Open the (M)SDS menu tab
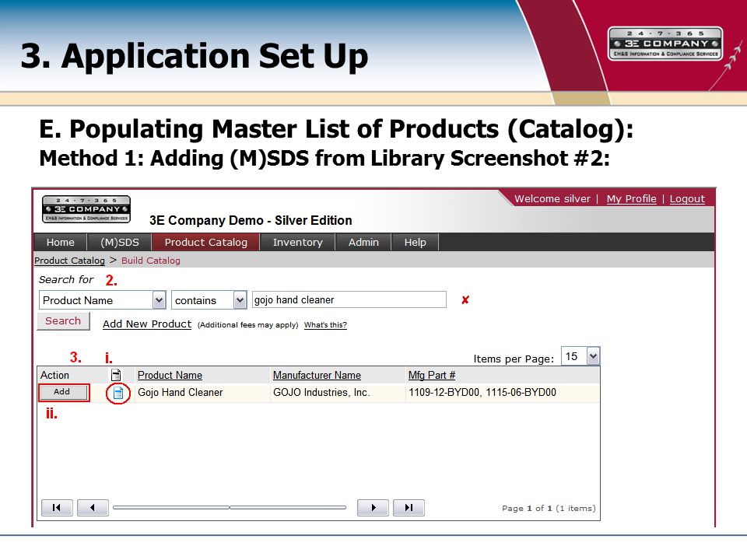 coord(120,243)
